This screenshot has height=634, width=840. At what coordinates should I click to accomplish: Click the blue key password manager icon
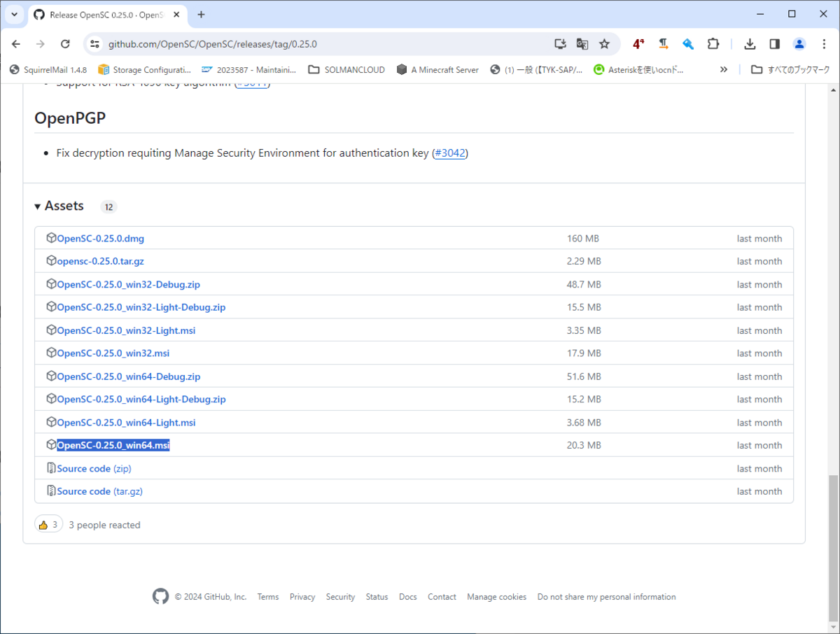[x=687, y=43]
